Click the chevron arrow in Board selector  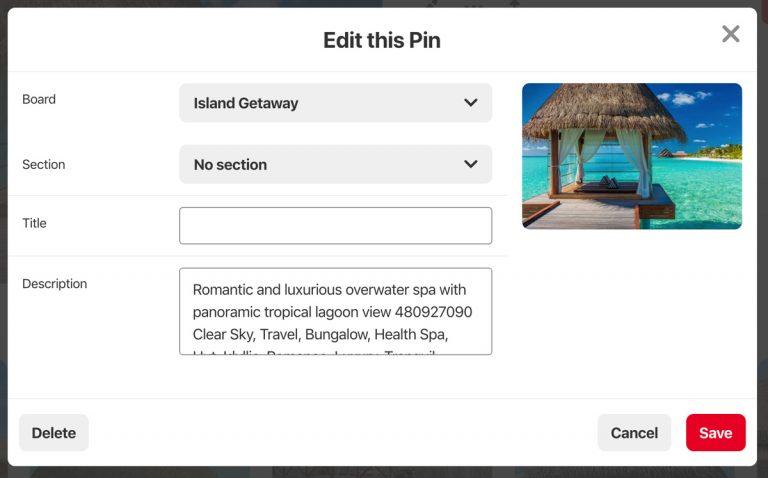pyautogui.click(x=471, y=103)
